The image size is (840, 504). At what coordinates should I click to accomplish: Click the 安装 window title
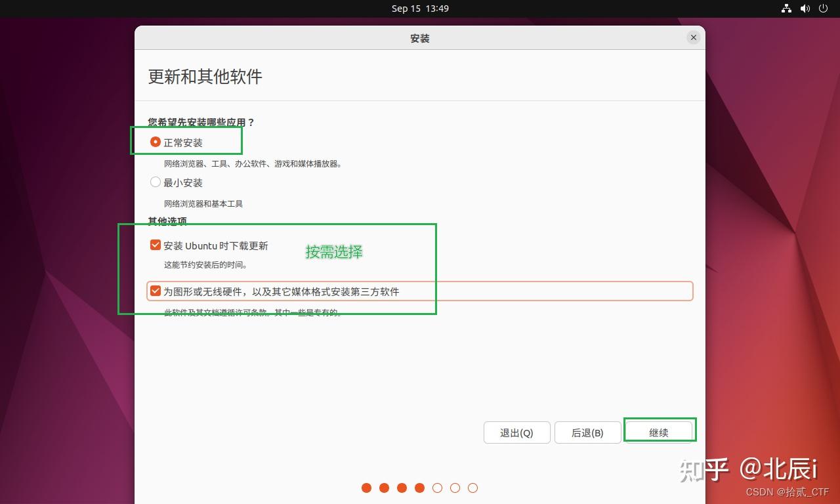click(x=419, y=38)
